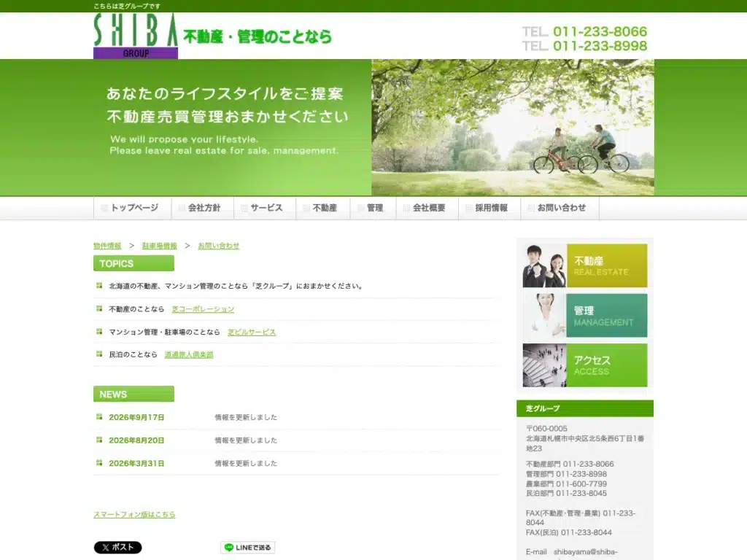This screenshot has height=560, width=747.
Task: Click the hero banner cycling photo
Action: pyautogui.click(x=513, y=128)
